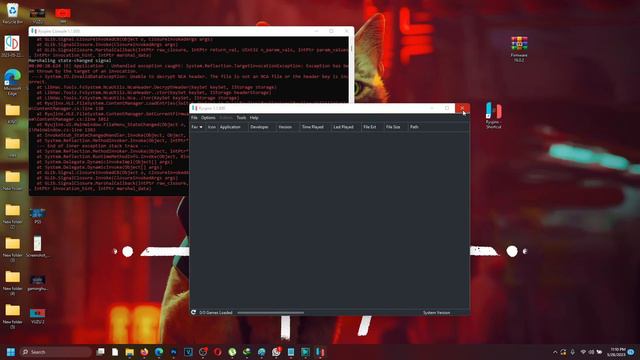
Task: Select the New Folder (2) desktop icon
Action: click(12, 216)
